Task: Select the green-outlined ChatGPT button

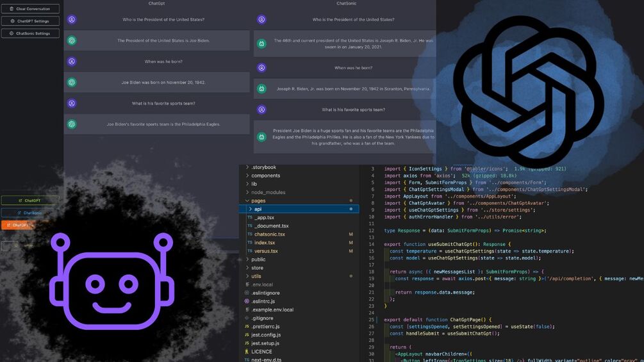Action: 30,201
